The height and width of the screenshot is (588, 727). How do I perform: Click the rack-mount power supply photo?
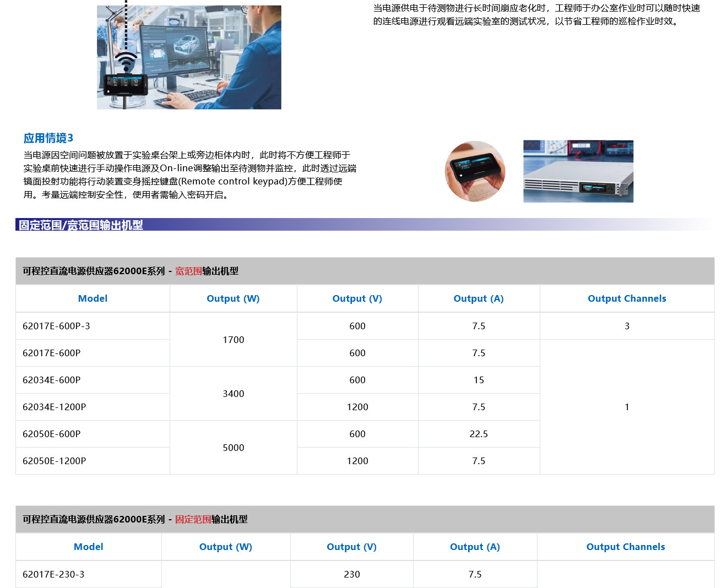tap(578, 171)
